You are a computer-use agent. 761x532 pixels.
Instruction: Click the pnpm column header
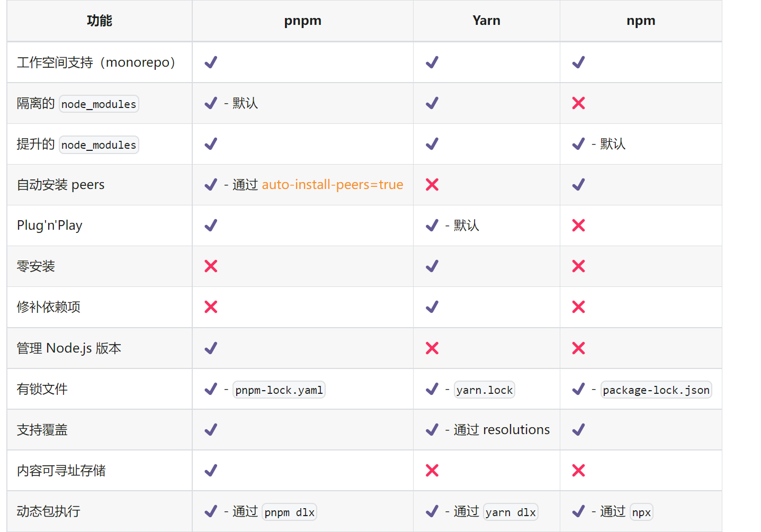coord(302,21)
